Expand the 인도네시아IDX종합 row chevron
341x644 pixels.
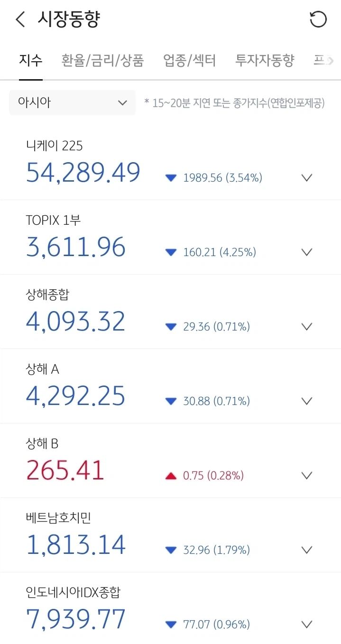click(307, 624)
